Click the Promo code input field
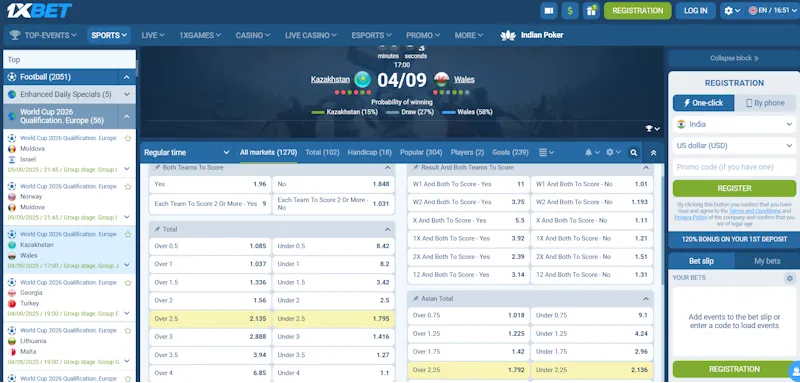The image size is (800, 383). (x=734, y=167)
